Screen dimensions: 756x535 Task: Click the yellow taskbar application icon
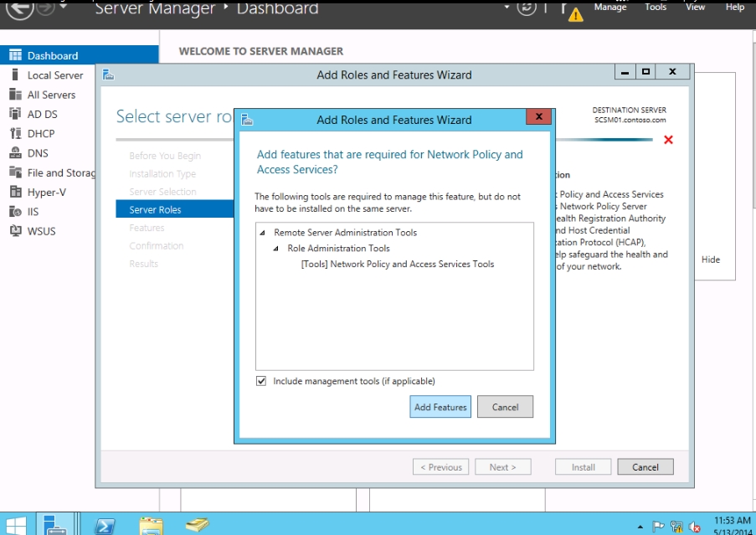click(198, 525)
